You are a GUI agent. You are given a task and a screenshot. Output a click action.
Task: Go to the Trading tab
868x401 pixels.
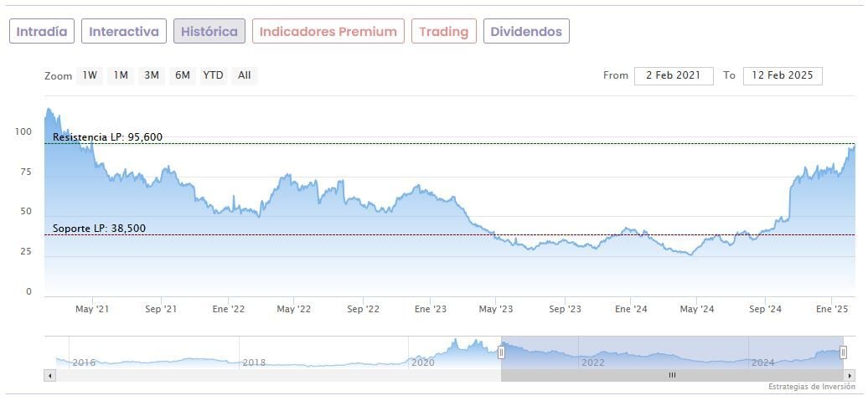click(x=443, y=32)
